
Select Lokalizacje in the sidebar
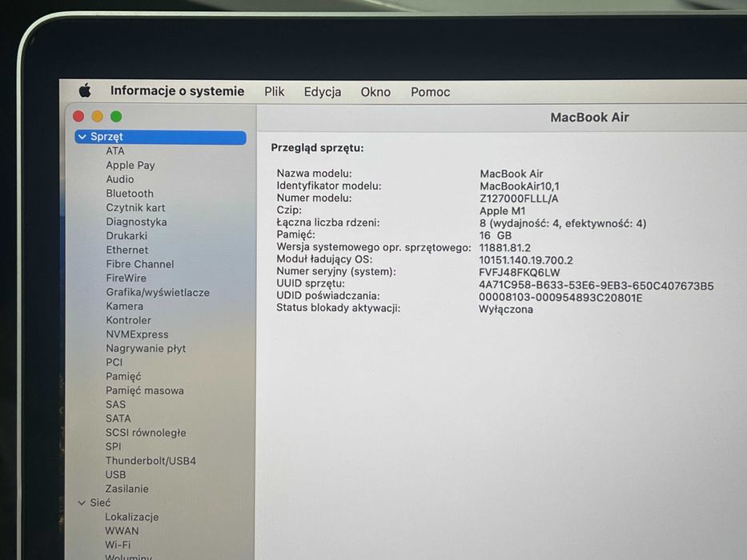(132, 517)
